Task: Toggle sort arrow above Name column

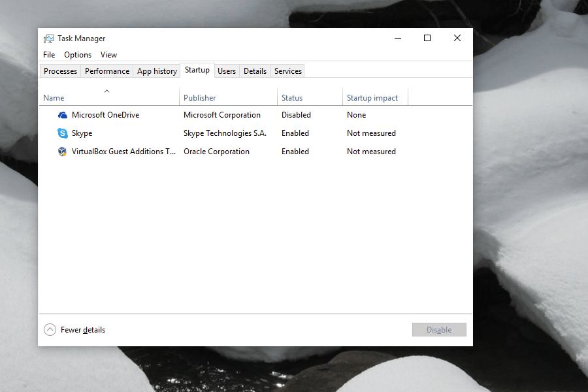Action: coord(107,91)
